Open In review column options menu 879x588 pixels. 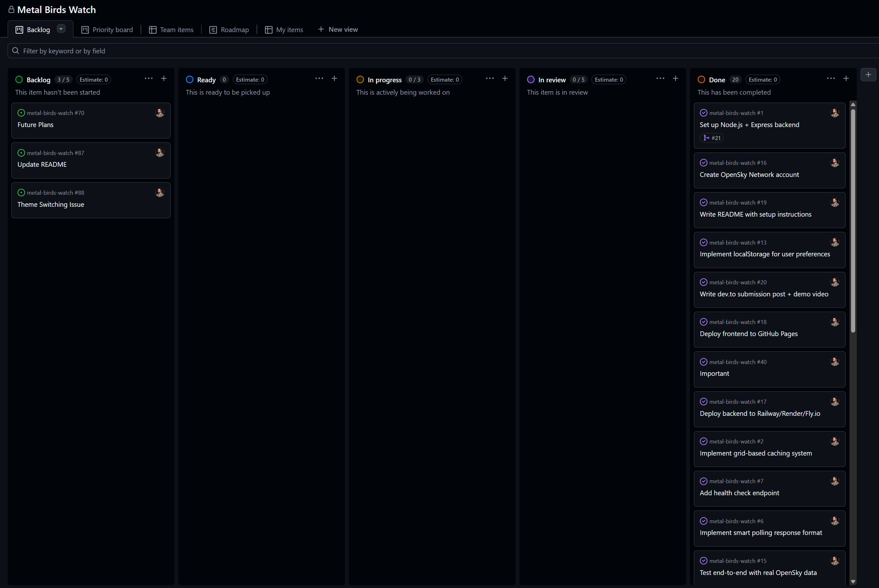(x=660, y=78)
